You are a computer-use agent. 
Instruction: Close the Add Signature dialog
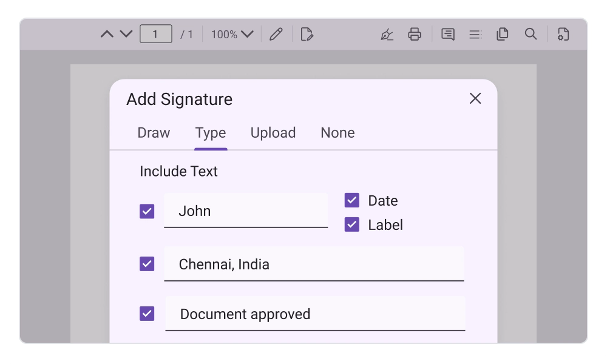point(475,98)
